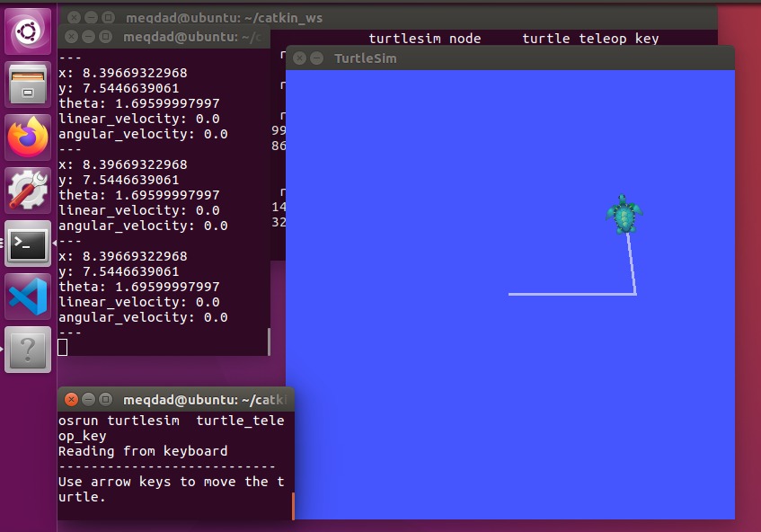Close the teleop_key terminal window
The width and height of the screenshot is (761, 532).
click(71, 400)
